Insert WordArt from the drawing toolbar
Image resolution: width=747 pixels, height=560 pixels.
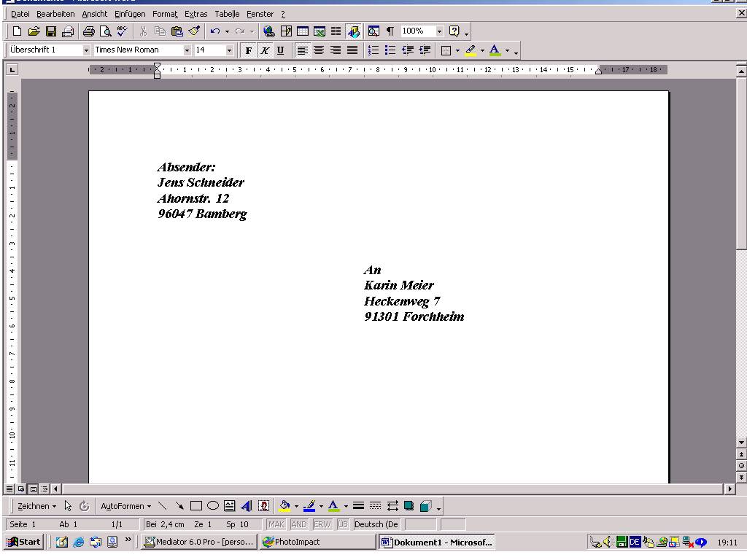tap(247, 506)
